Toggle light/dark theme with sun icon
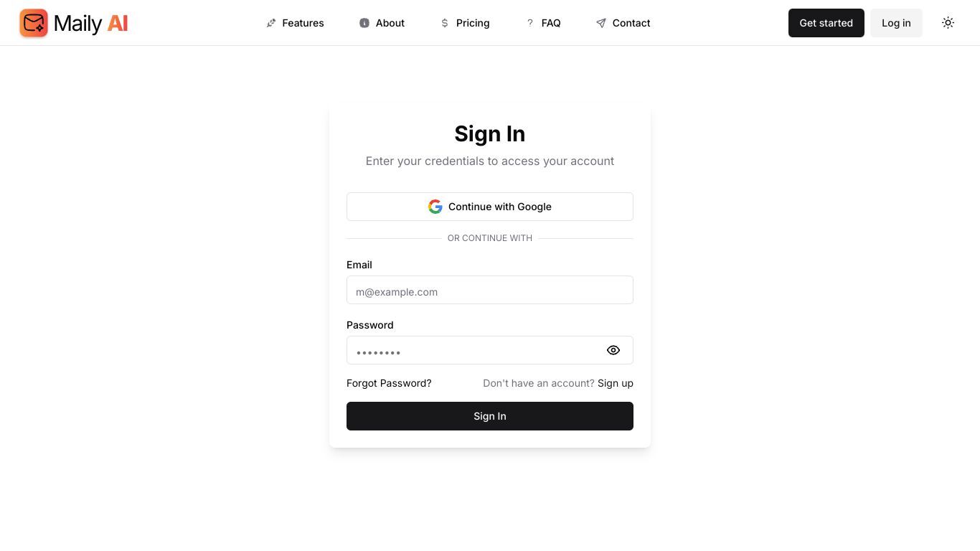This screenshot has width=980, height=551. 948,23
